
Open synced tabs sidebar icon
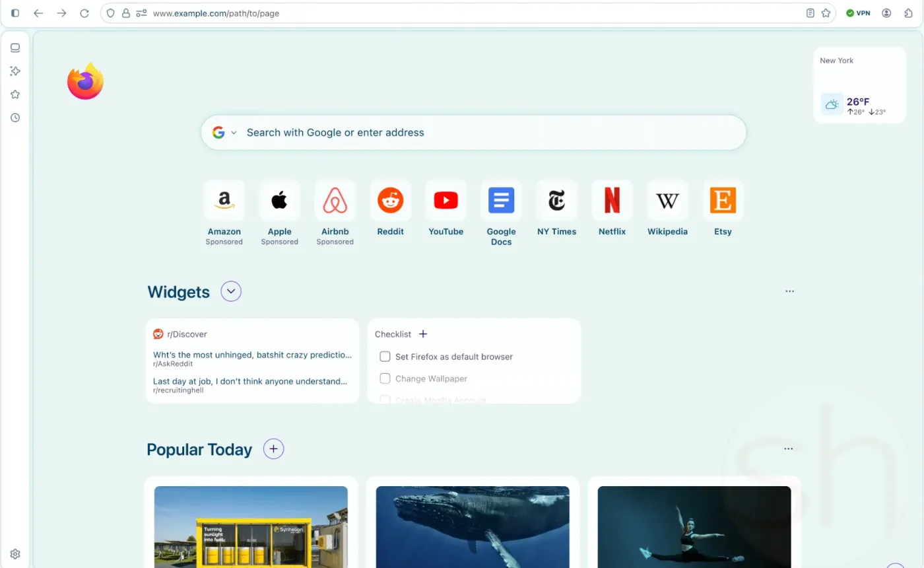coord(15,48)
